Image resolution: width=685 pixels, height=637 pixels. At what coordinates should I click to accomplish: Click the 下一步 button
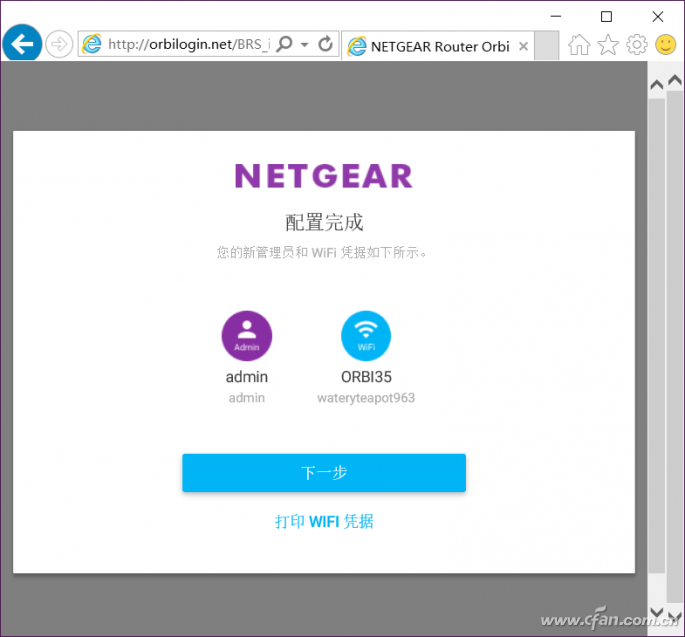[x=324, y=473]
